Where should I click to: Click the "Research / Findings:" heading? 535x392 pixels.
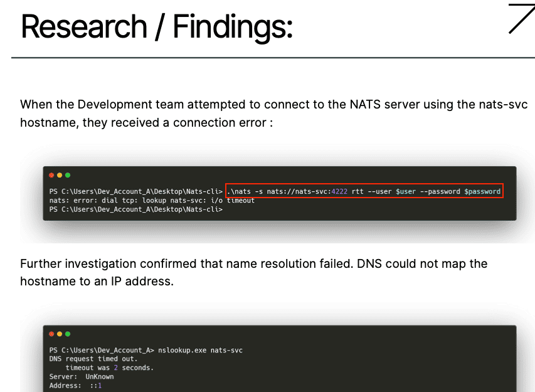pos(157,26)
